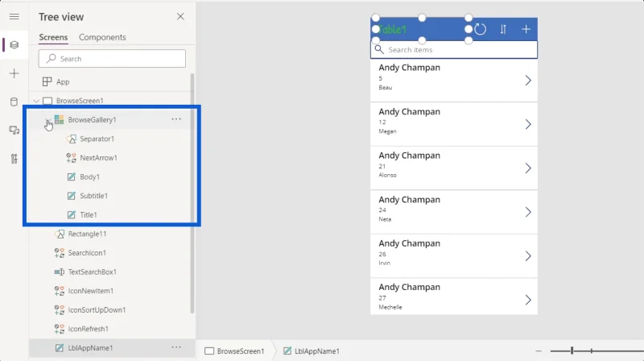The width and height of the screenshot is (644, 361).
Task: Switch to the Components tab
Action: click(x=102, y=37)
